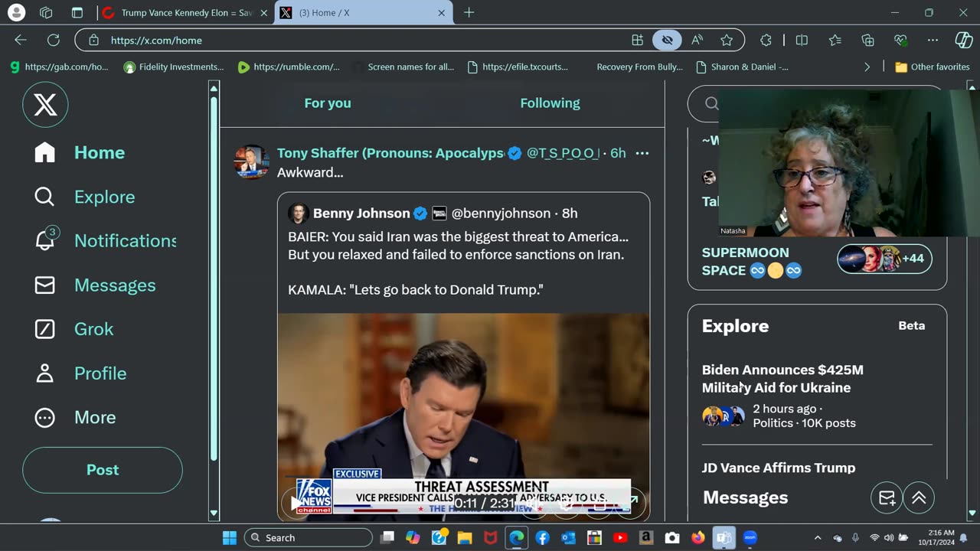
Task: Open Explore in X sidebar
Action: 85,197
